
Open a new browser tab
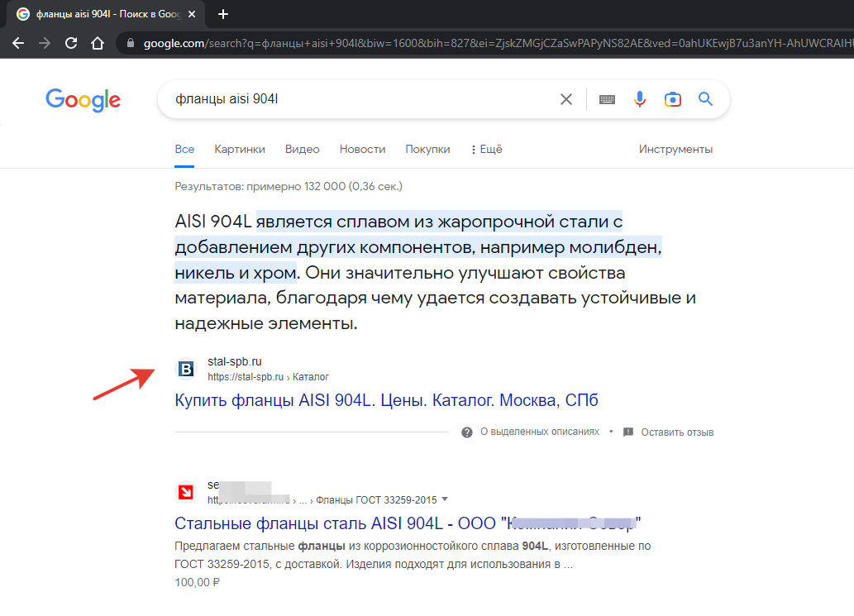click(x=223, y=14)
